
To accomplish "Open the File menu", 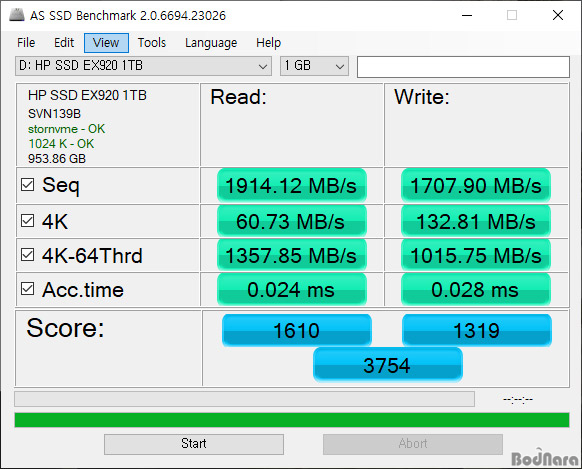I will 26,43.
